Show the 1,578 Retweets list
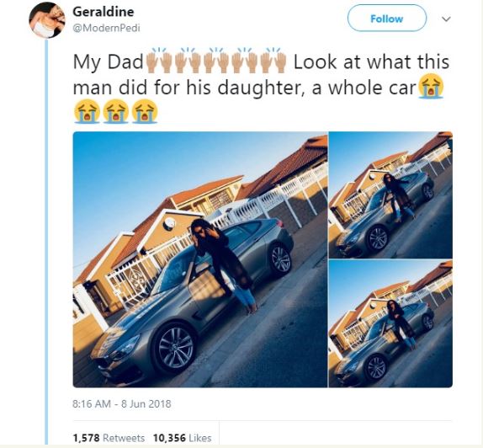 109,438
